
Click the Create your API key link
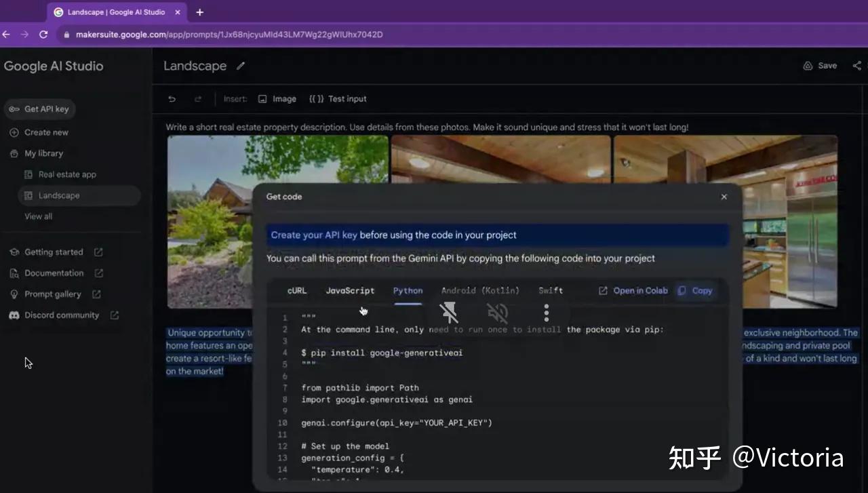313,235
